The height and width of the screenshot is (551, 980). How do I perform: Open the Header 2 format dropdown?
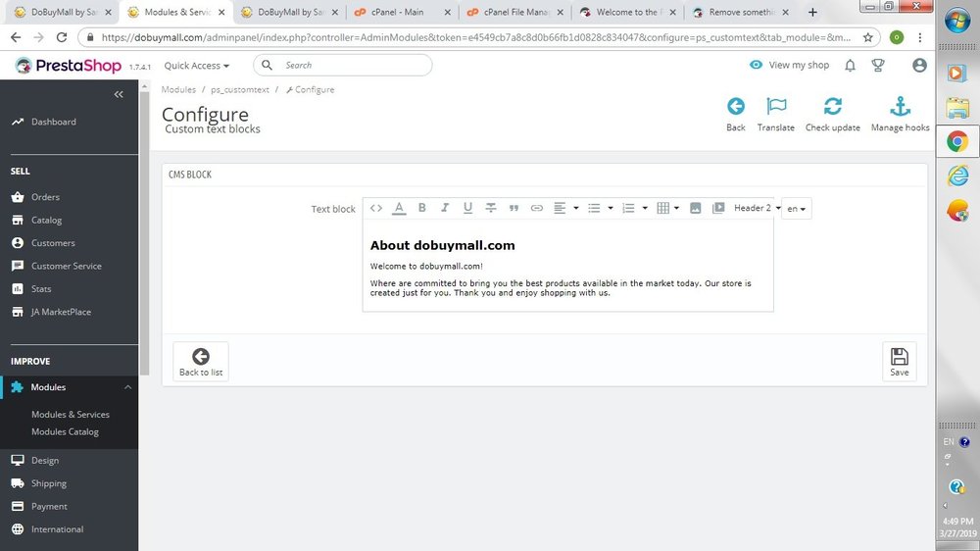pos(757,208)
